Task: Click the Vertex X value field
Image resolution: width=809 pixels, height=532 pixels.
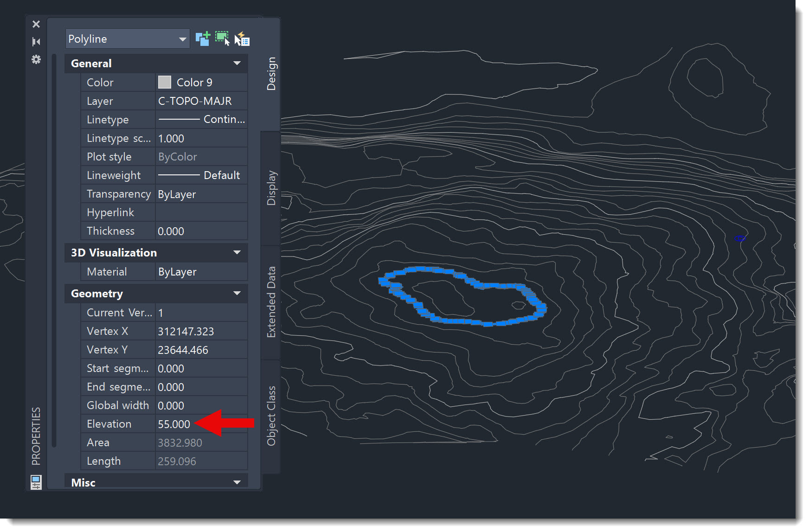Action: [185, 331]
